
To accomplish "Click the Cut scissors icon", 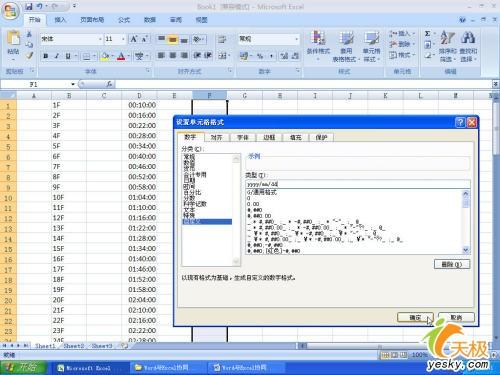I will (x=29, y=35).
